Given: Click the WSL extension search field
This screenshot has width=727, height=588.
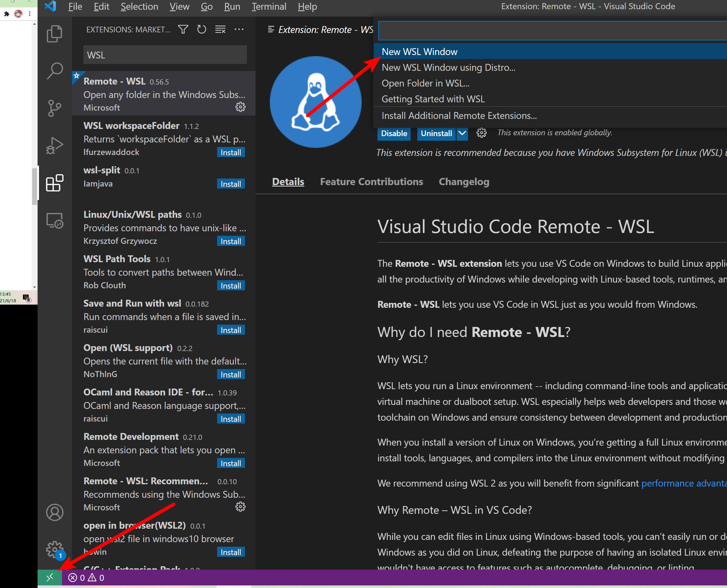Looking at the screenshot, I should (164, 54).
